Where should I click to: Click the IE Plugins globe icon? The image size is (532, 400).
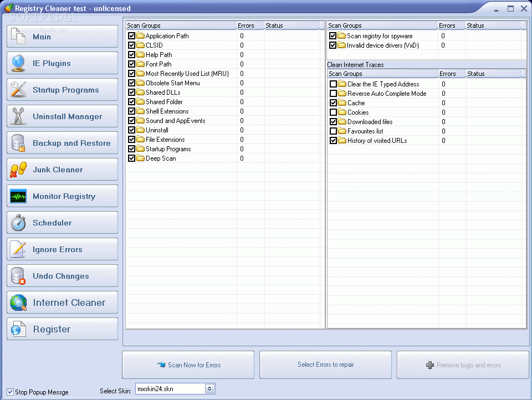18,63
